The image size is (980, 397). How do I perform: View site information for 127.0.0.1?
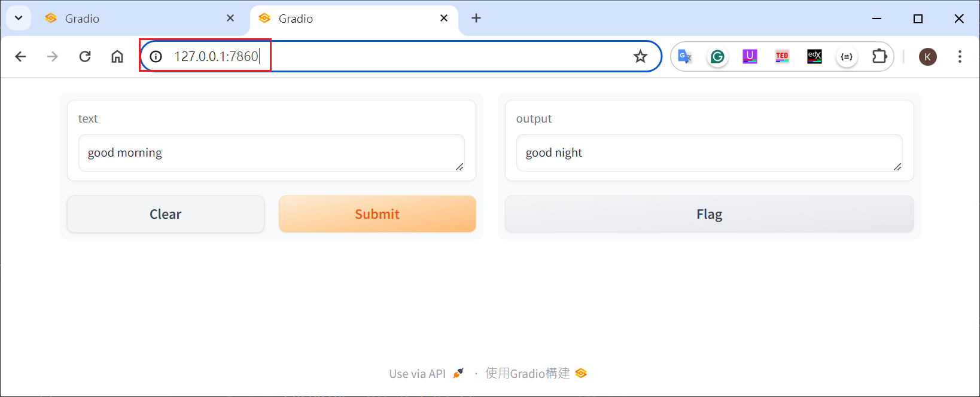[x=156, y=57]
